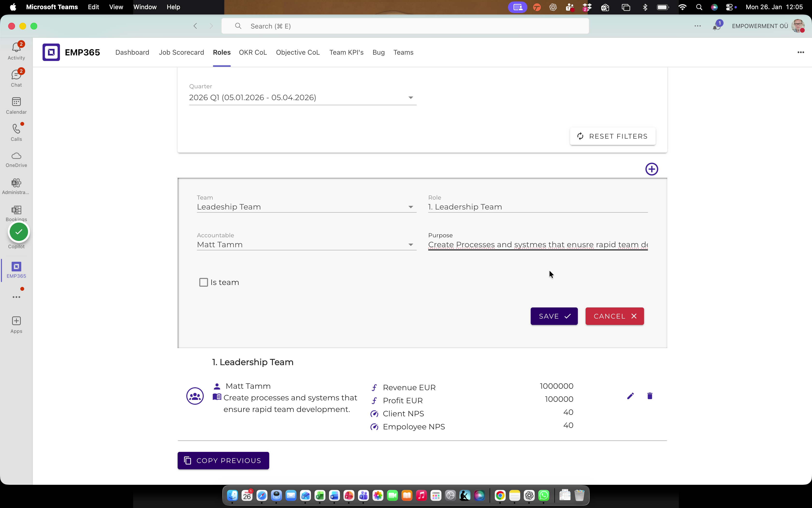Go back with the Teams back arrow
Screen dimensions: 812x508
pyautogui.click(x=195, y=26)
